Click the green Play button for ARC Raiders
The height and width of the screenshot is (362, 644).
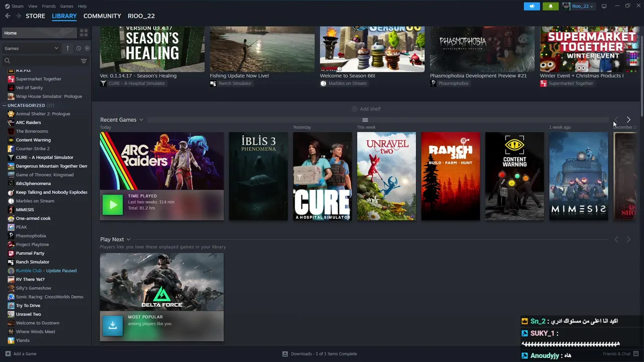[x=113, y=205]
